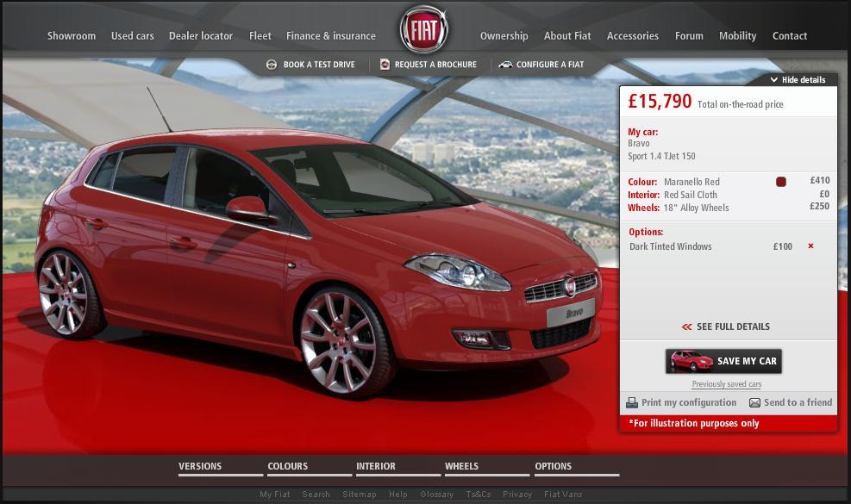Click the envelope icon for send to friend
Image resolution: width=851 pixels, height=504 pixels.
pos(754,403)
